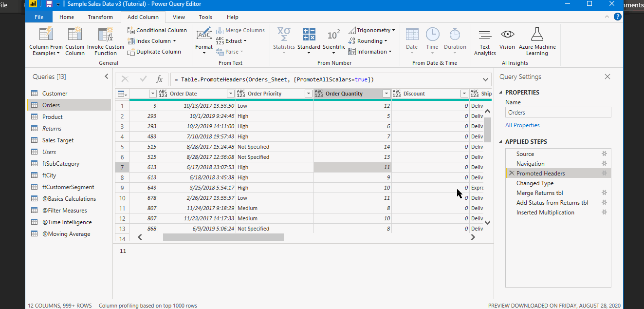Click the Date icon
Image resolution: width=644 pixels, height=309 pixels.
412,34
